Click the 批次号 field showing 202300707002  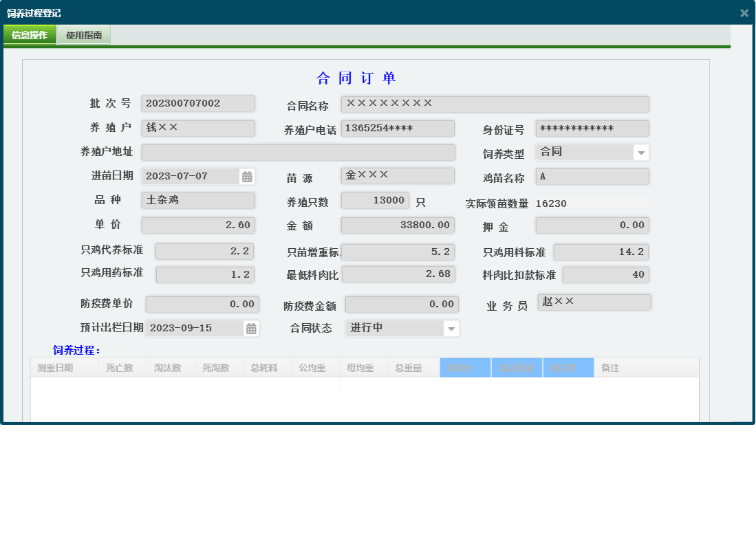(197, 104)
